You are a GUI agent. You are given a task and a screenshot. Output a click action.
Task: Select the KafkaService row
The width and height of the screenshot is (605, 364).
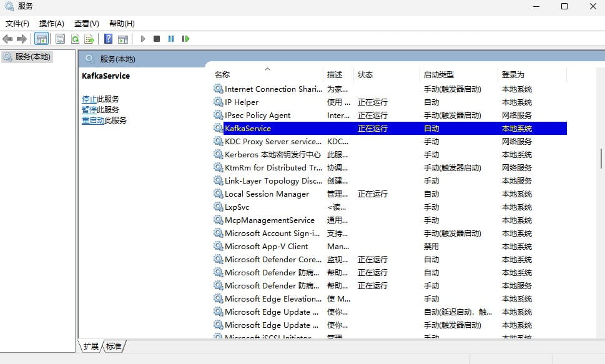pyautogui.click(x=390, y=128)
